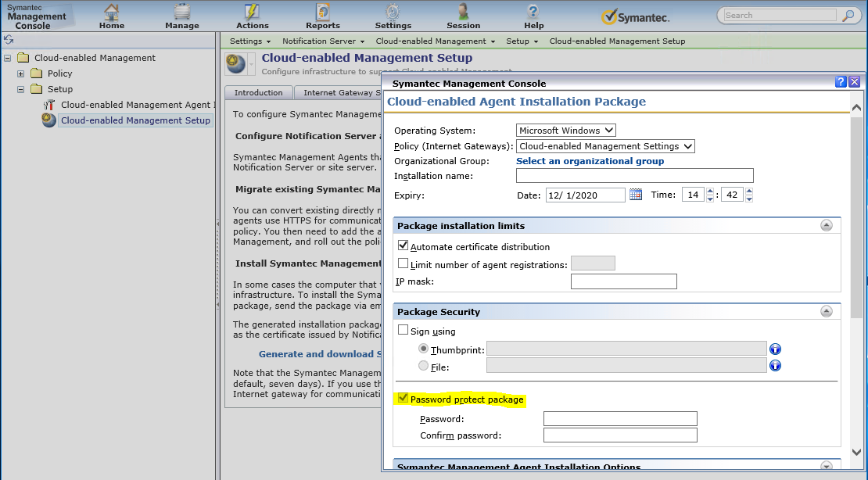Click Select an organizational group link

(590, 161)
